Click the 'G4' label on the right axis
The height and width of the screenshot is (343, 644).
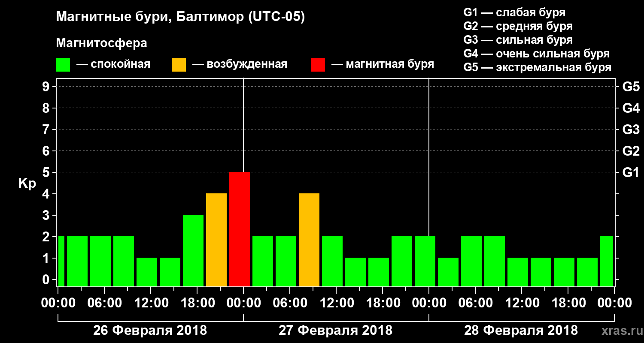(x=631, y=108)
